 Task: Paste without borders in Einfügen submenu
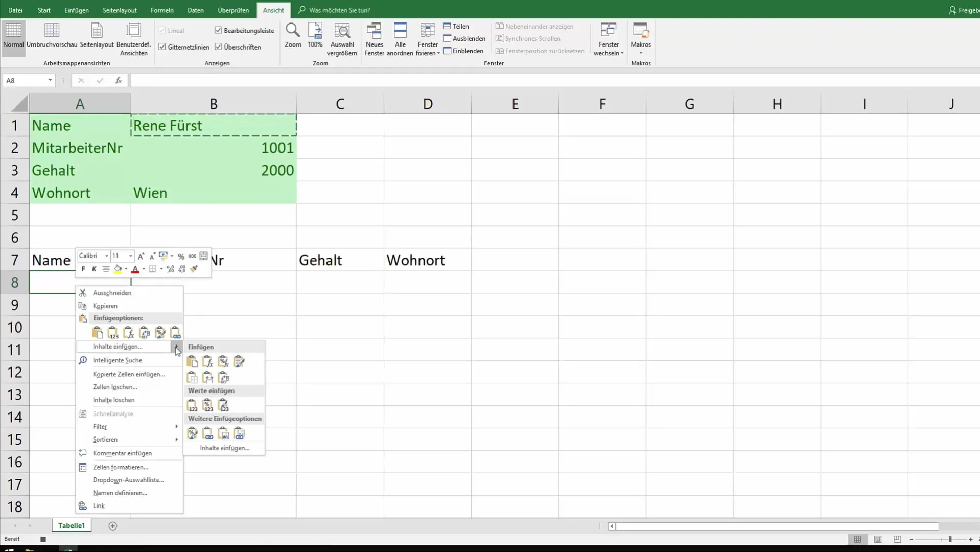[192, 378]
